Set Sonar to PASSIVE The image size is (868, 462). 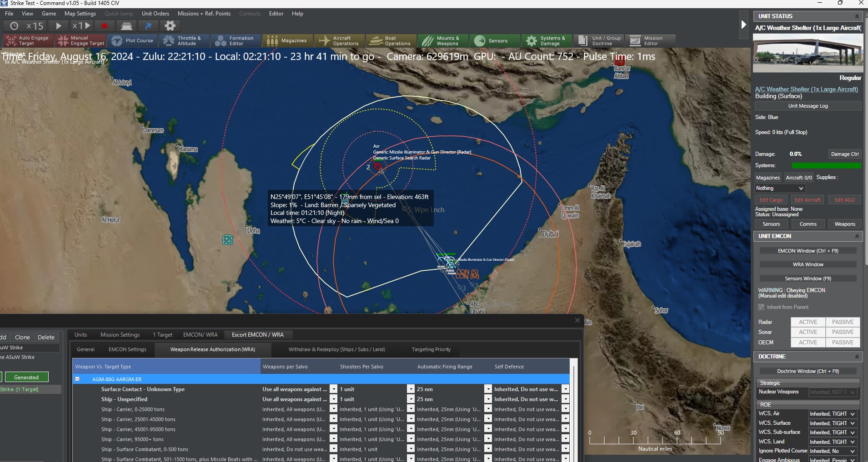point(843,332)
